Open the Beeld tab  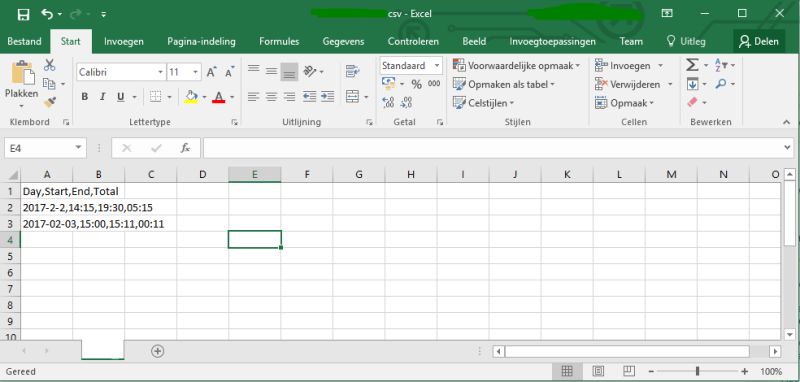[x=474, y=41]
